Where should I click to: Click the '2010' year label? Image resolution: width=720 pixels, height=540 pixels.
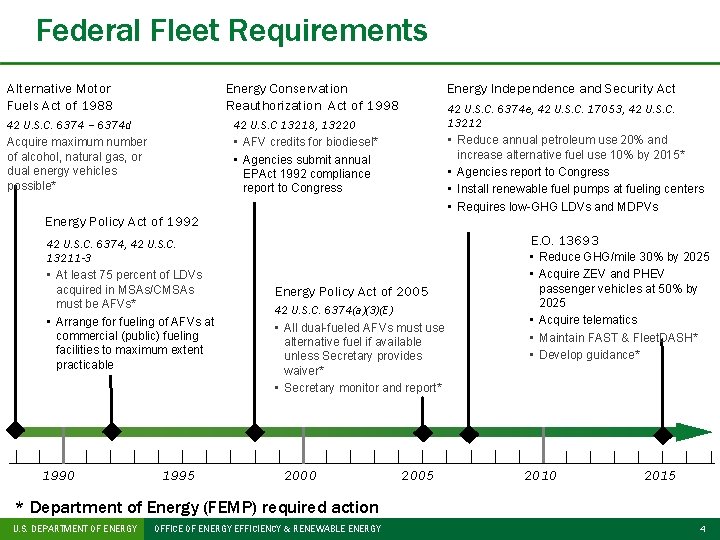[x=540, y=476]
